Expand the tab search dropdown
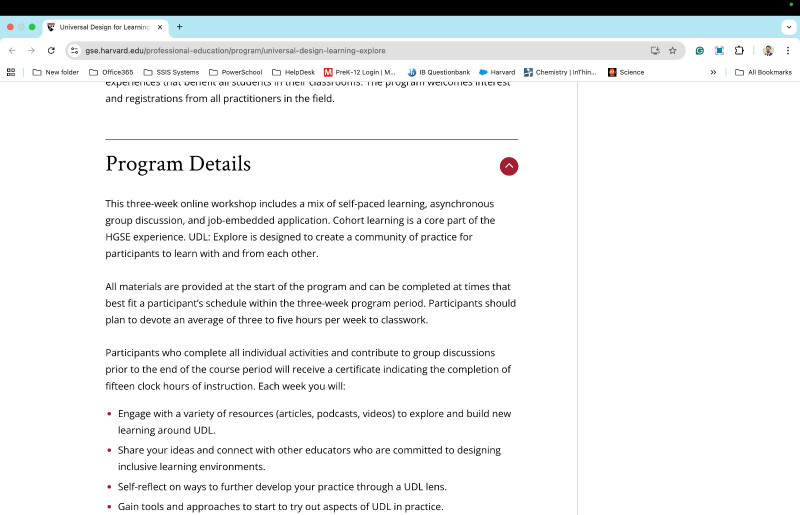800x515 pixels. pyautogui.click(x=788, y=27)
